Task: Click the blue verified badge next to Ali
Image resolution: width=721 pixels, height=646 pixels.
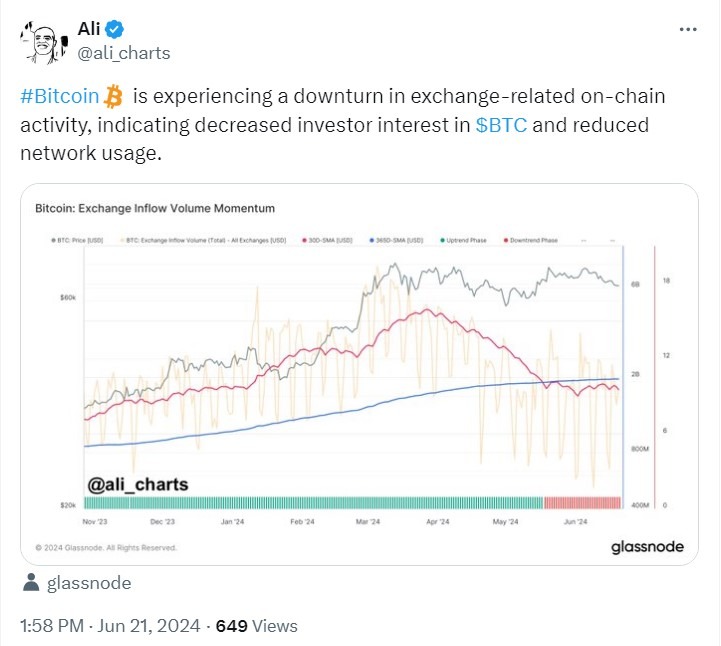Action: 115,28
